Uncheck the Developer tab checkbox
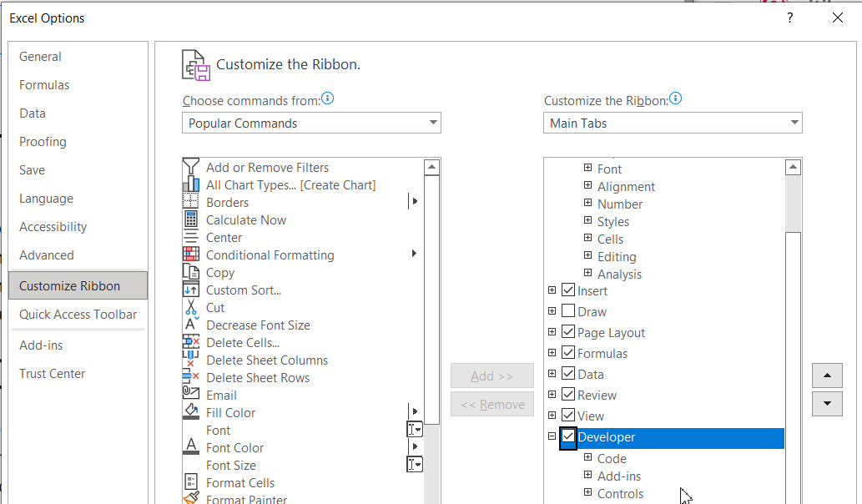This screenshot has height=504, width=862. (x=568, y=437)
